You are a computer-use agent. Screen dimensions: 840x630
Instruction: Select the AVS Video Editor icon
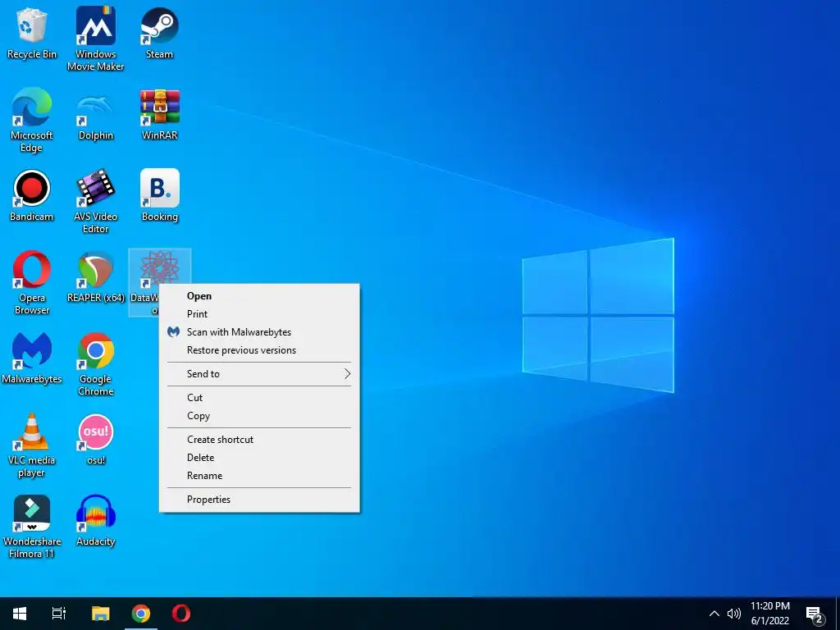pyautogui.click(x=95, y=202)
